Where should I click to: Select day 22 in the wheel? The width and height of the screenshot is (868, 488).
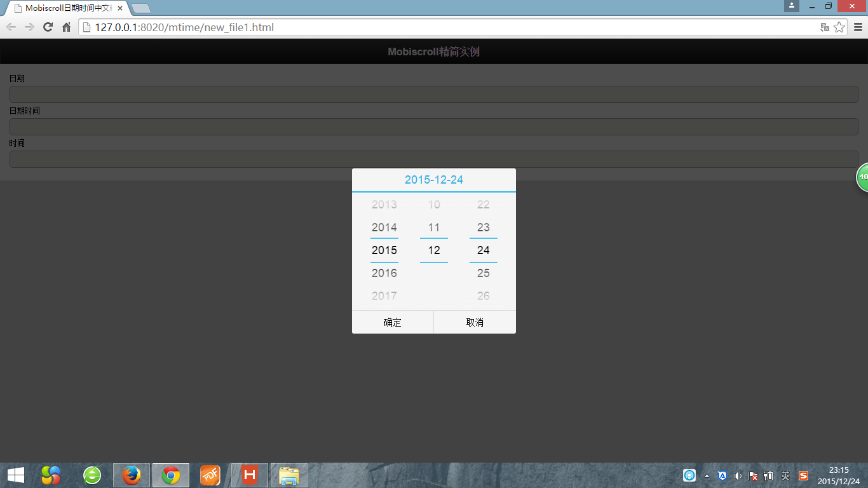pyautogui.click(x=484, y=205)
